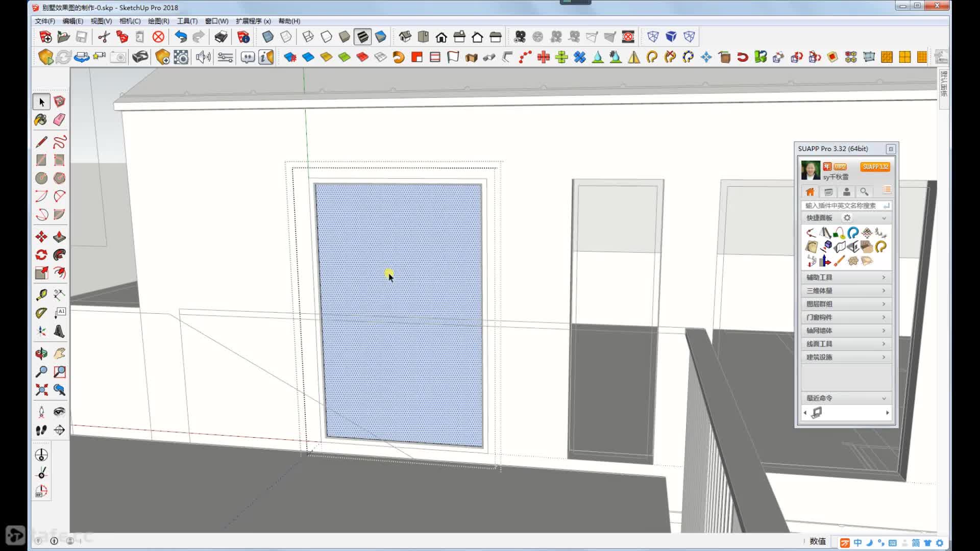Activate the Zoom magnifier tool

click(x=41, y=371)
